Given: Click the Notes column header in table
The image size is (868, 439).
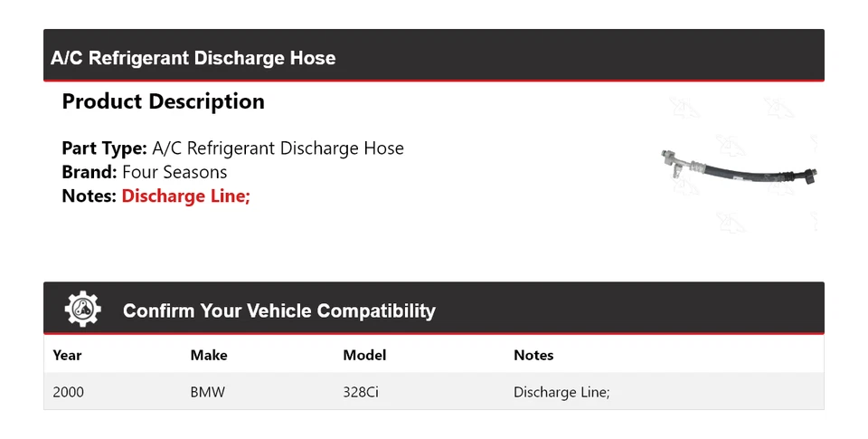Looking at the screenshot, I should pyautogui.click(x=533, y=356).
